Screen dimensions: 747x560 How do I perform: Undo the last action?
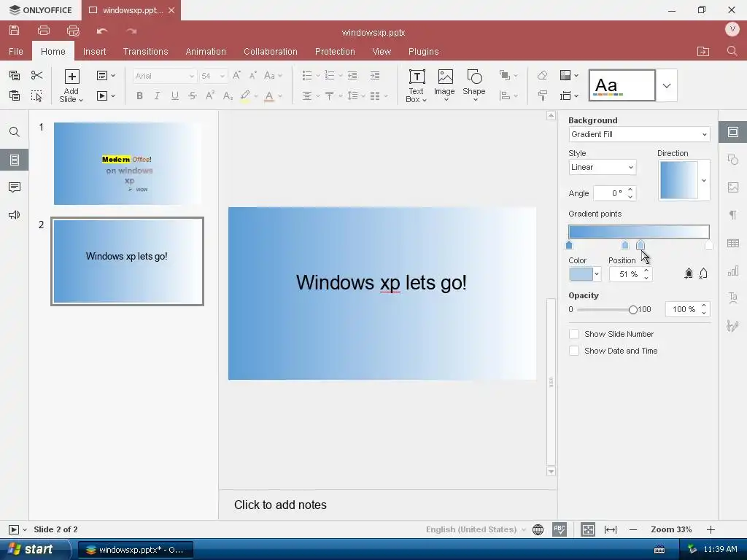(102, 31)
